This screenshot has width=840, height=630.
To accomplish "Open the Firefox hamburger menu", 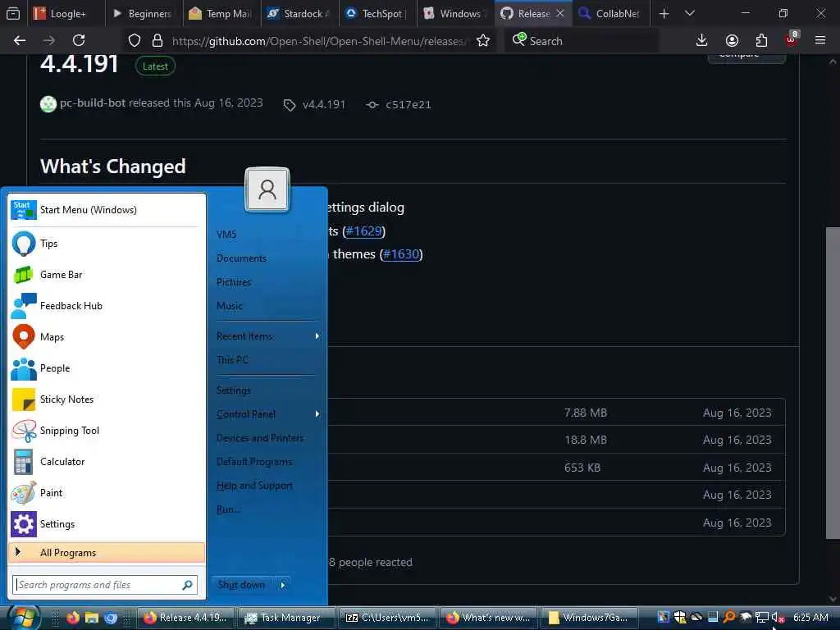I will click(820, 41).
